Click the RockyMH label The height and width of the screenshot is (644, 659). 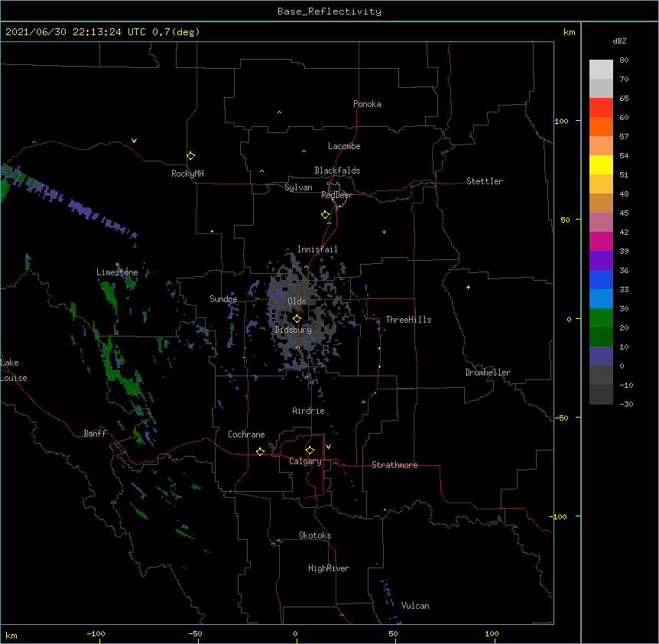point(187,174)
